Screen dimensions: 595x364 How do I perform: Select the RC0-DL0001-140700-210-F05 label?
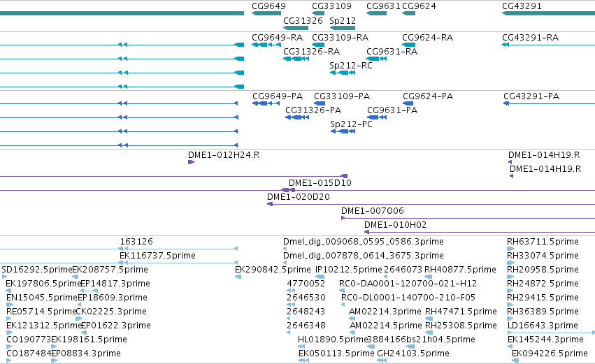408,298
